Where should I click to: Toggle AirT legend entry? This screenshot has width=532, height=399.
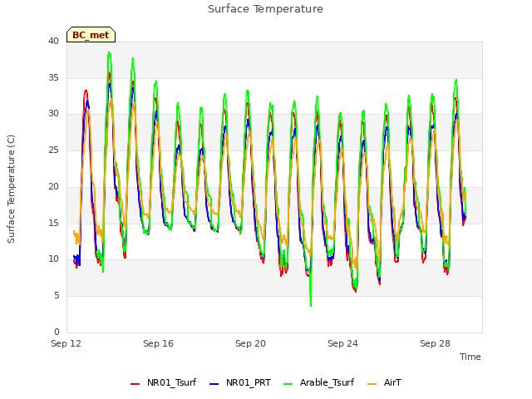tap(384, 382)
